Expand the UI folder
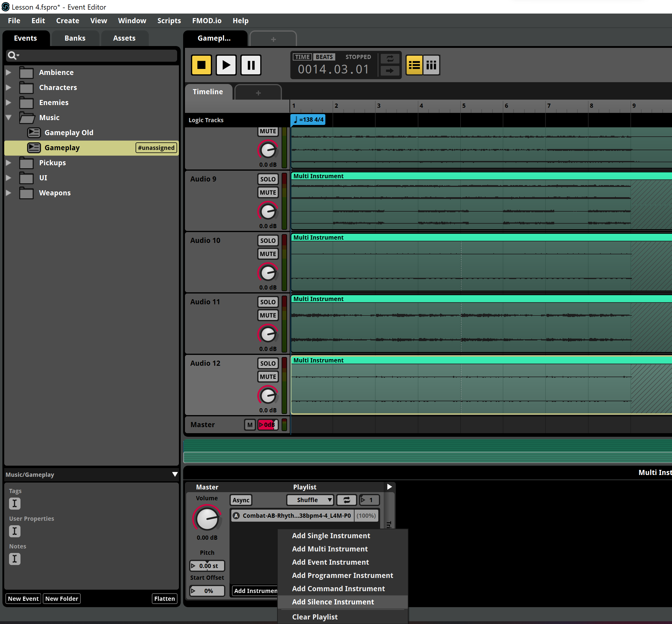 pos(8,178)
